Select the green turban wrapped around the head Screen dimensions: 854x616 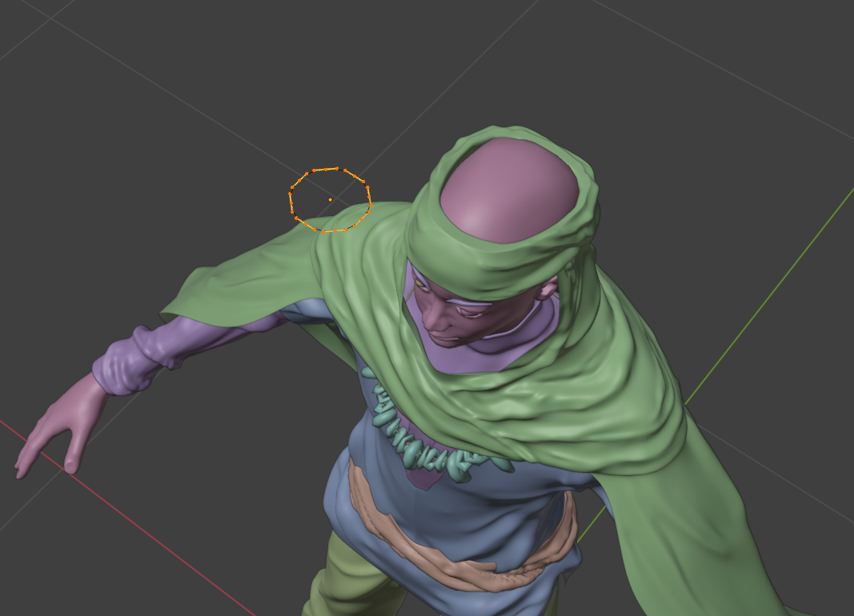click(503, 212)
